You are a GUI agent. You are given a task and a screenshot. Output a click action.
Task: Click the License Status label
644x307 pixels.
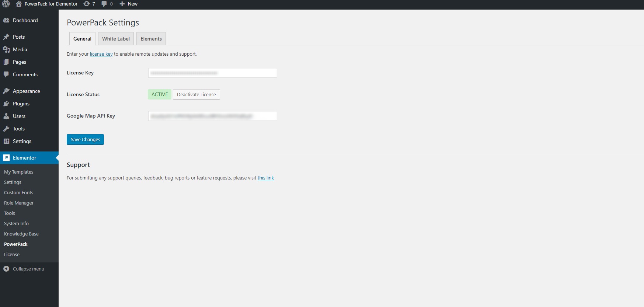(x=83, y=94)
